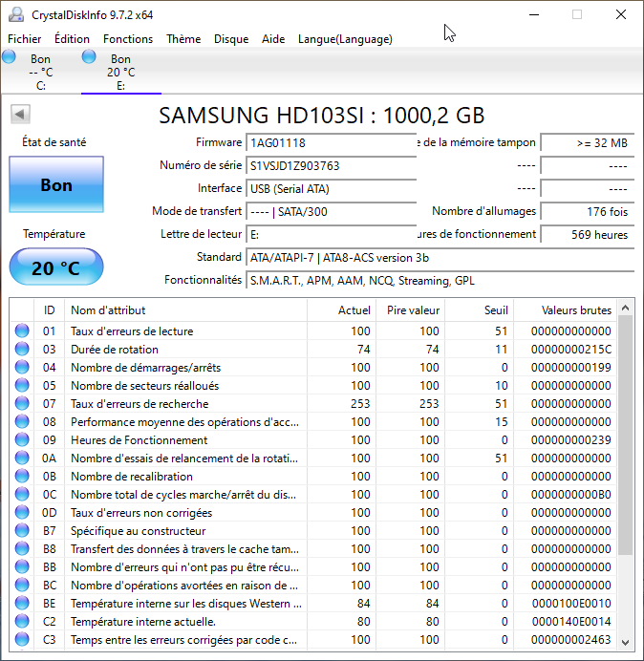Click the scrollbar down arrow
This screenshot has width=644, height=661.
[626, 643]
